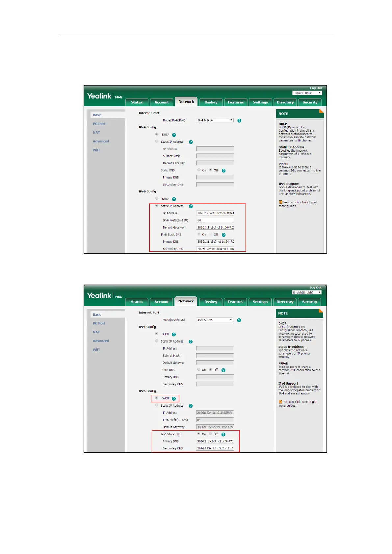Select IPv4 Static IP Address radio, upper screenshot
This screenshot has width=392, height=554.
(x=157, y=141)
